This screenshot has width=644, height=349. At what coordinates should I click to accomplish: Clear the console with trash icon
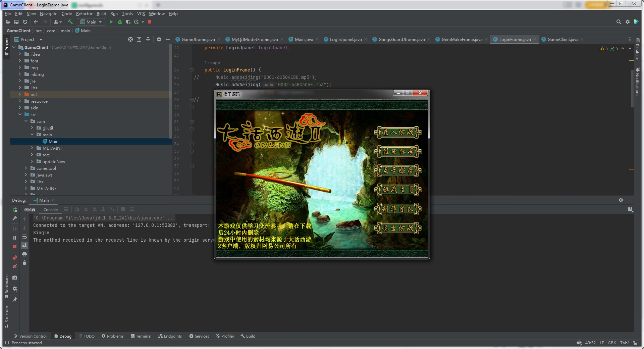[x=24, y=263]
